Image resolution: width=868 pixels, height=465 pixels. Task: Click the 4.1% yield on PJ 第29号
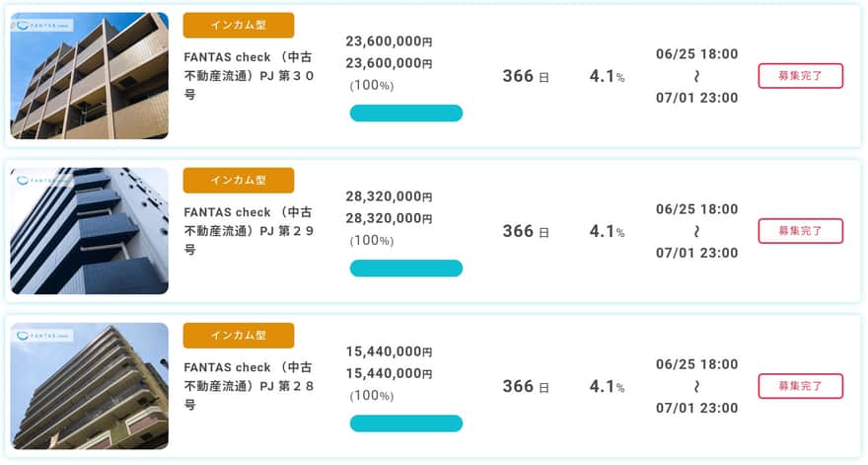pos(608,231)
